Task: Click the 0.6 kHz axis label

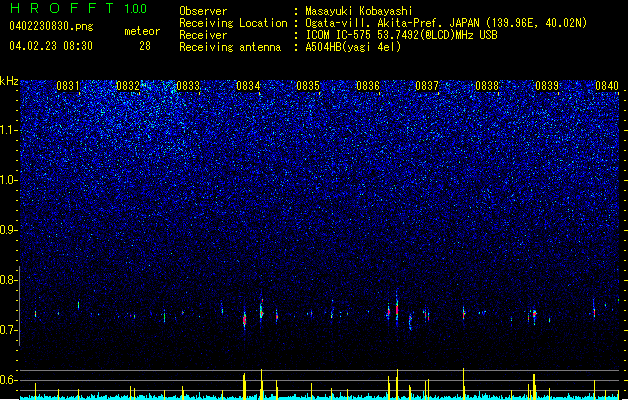Action: coord(9,380)
